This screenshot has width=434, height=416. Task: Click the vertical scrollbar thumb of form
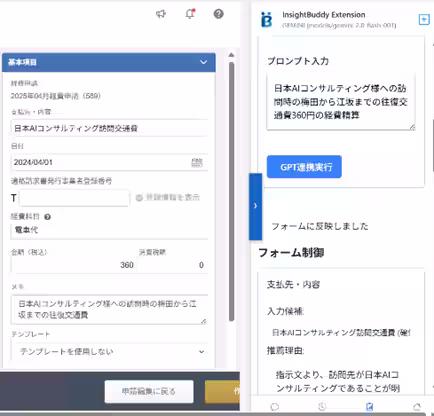pyautogui.click(x=231, y=191)
